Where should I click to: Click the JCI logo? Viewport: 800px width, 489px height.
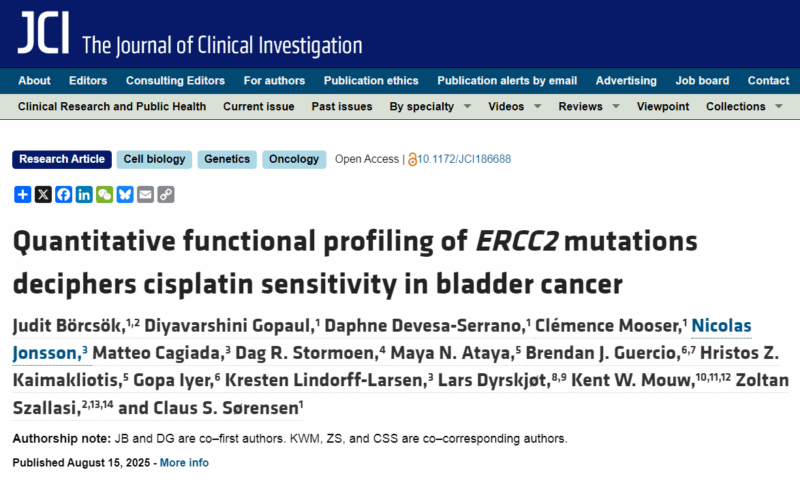pyautogui.click(x=44, y=33)
